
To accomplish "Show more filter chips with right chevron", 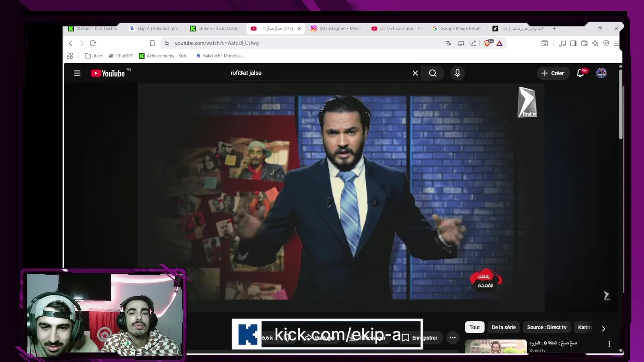I will (603, 329).
